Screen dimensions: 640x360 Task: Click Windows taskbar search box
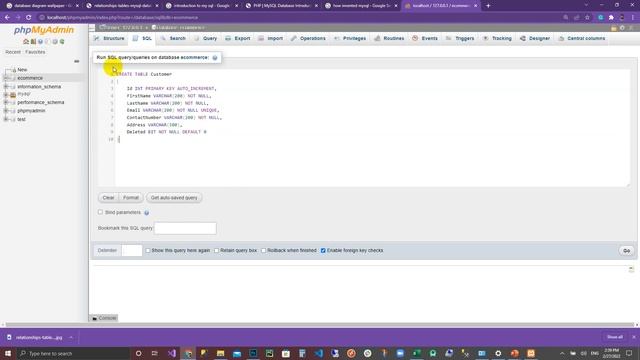tap(73, 353)
